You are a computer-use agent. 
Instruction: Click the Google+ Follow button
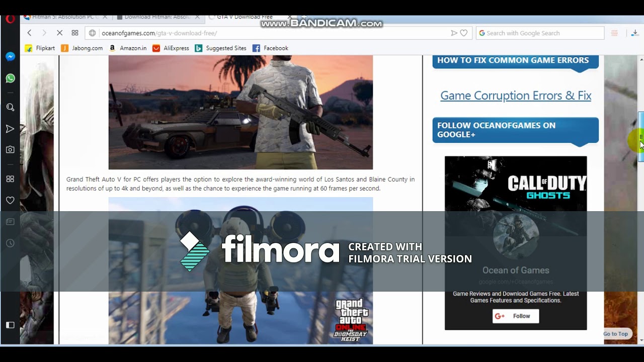516,316
